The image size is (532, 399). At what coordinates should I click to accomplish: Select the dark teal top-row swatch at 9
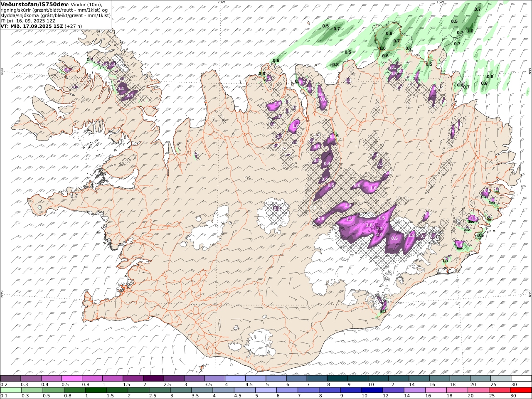(357, 379)
